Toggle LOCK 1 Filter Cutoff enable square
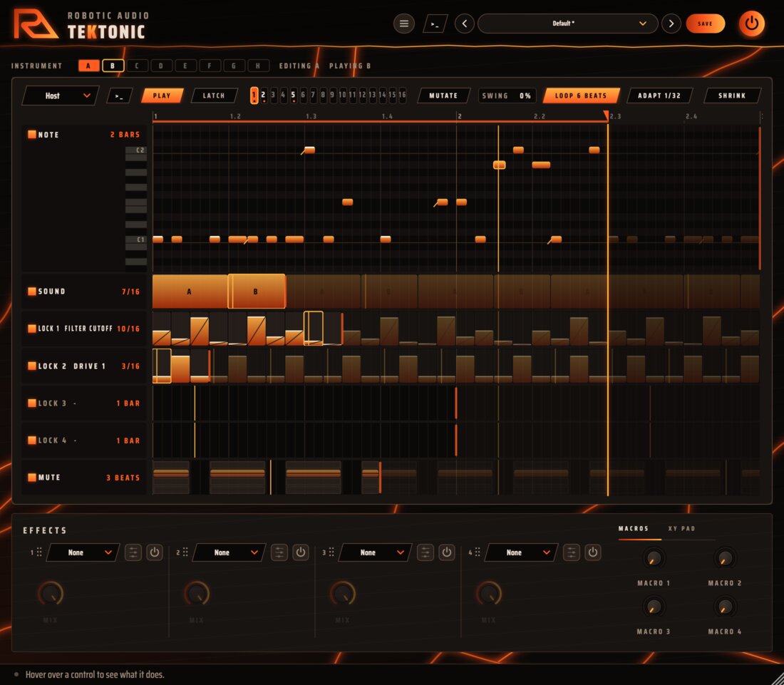 (x=32, y=329)
